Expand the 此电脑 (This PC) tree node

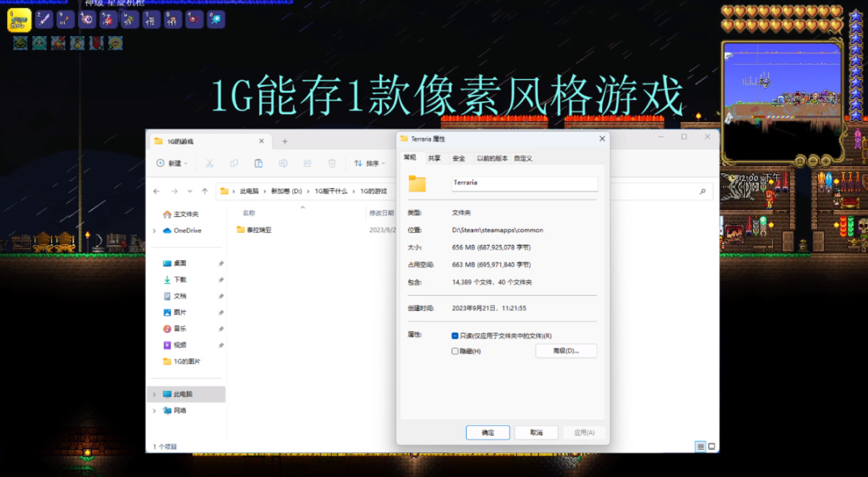(x=155, y=395)
